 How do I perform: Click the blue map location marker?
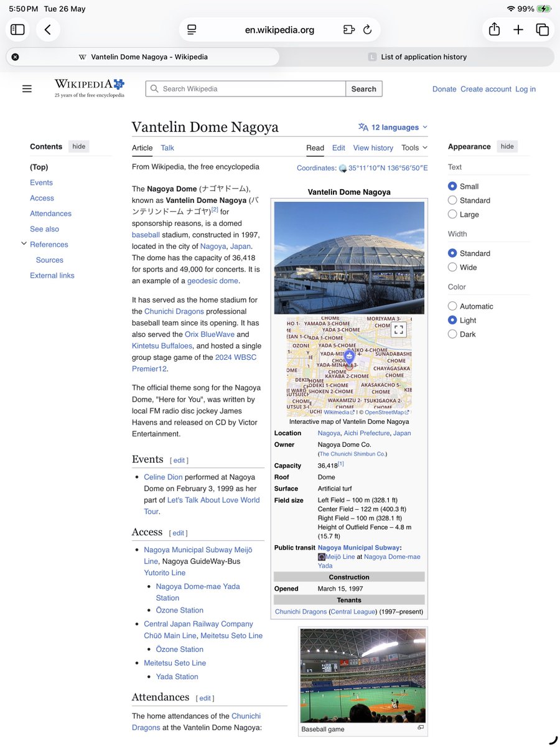click(349, 357)
